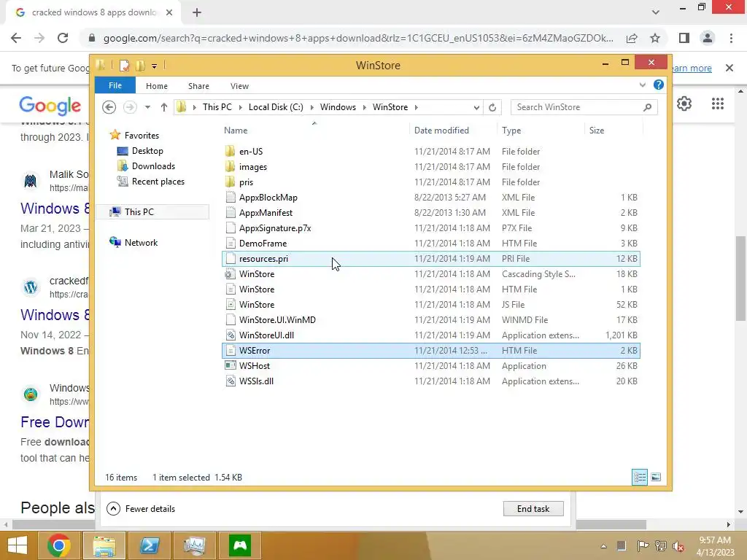Select the WSError HTM file
This screenshot has height=560, width=747.
point(430,351)
